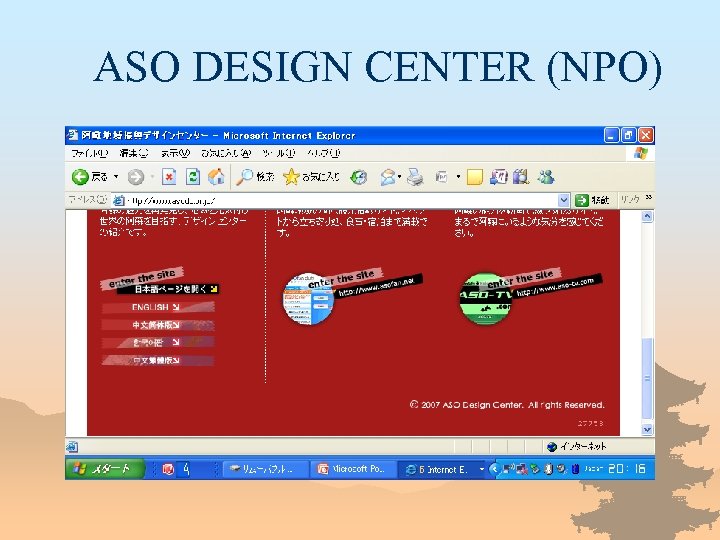Open the View menu

[x=175, y=153]
